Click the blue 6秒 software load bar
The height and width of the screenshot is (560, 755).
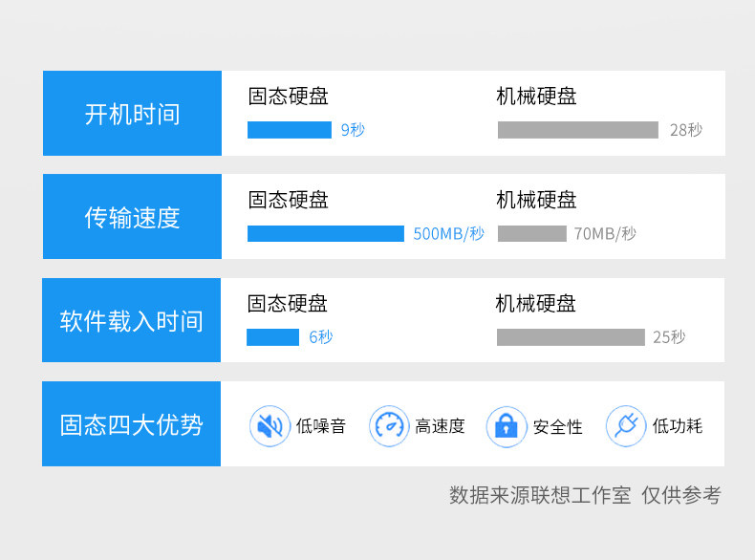pyautogui.click(x=272, y=337)
